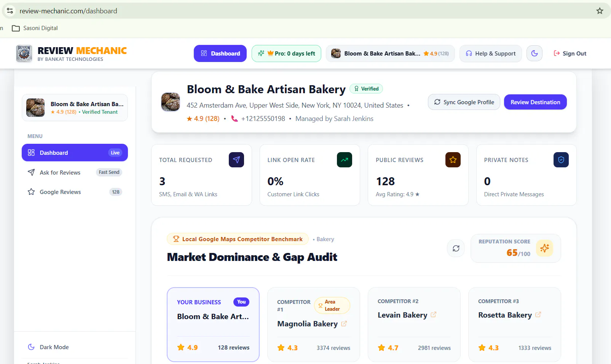Click Sign Out
Image resolution: width=611 pixels, height=364 pixels.
[x=570, y=53]
